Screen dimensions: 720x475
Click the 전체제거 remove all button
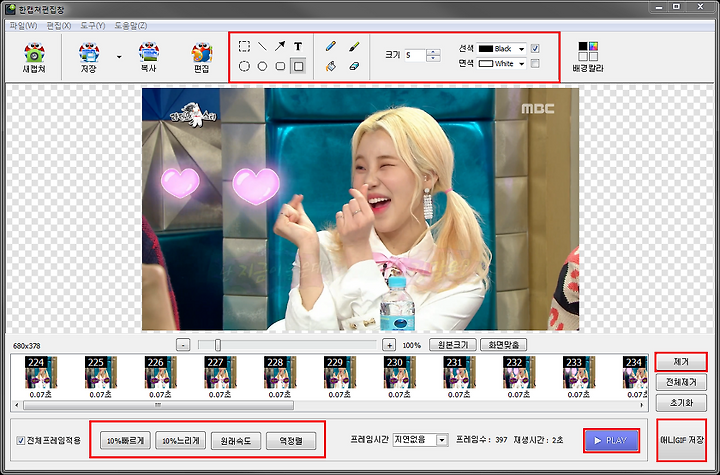(681, 382)
